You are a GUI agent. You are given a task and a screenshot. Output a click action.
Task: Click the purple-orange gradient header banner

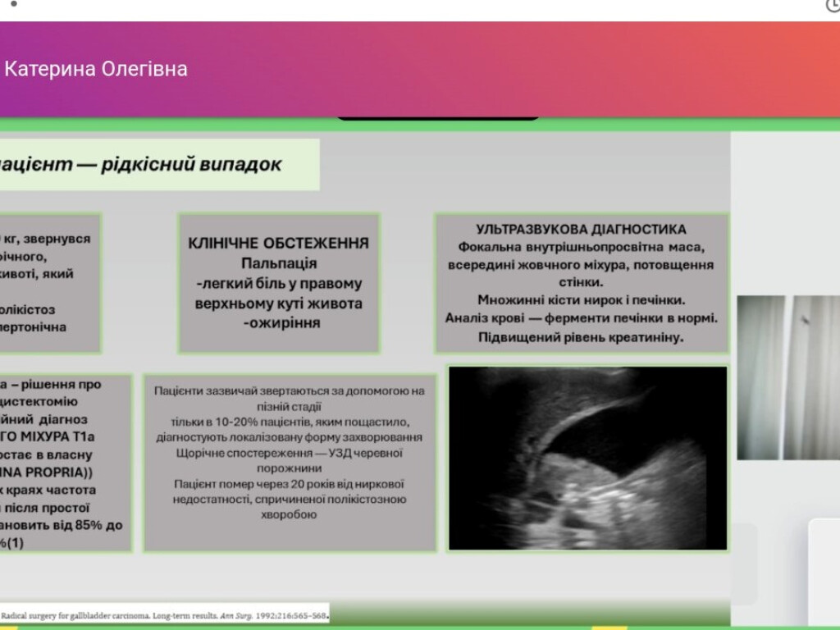(x=492, y=69)
